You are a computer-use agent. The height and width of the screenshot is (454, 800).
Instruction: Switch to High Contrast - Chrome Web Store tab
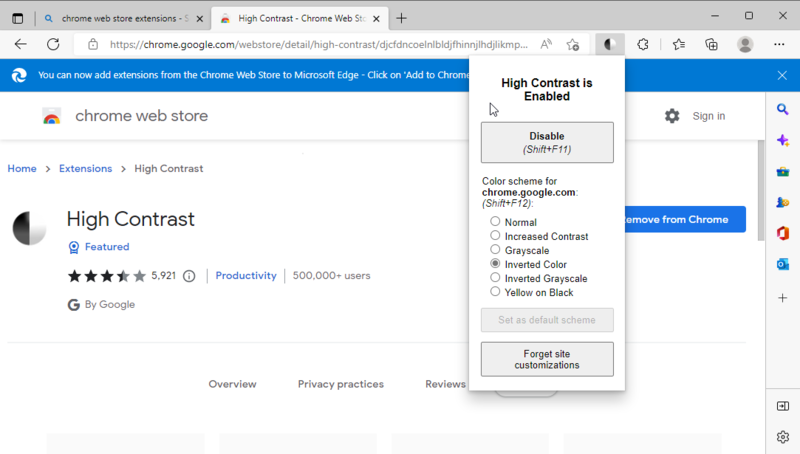pyautogui.click(x=300, y=18)
